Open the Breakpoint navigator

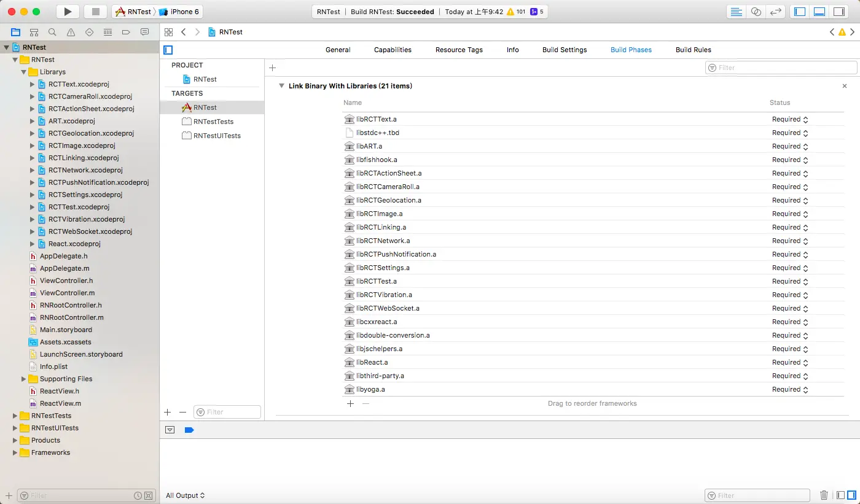coord(126,32)
